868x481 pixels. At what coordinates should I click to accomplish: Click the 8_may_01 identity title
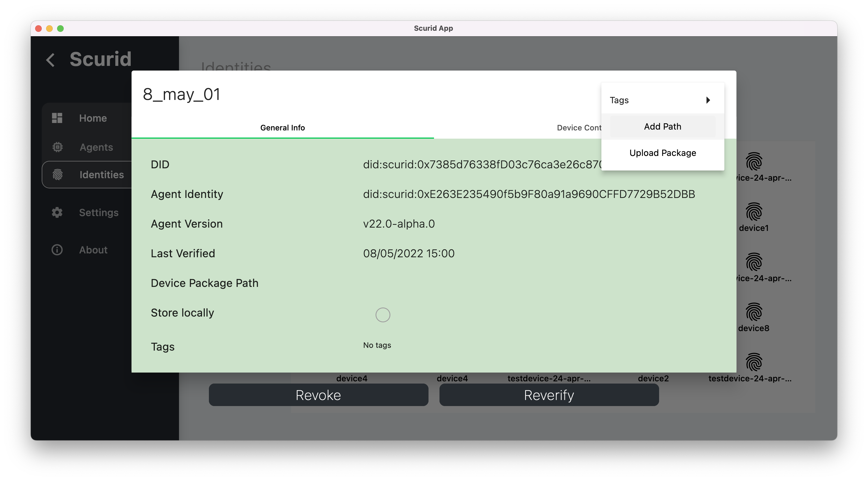tap(182, 94)
